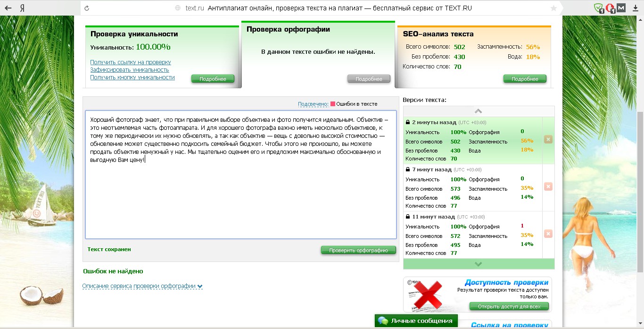Click the page vertical scrollbar
The image size is (644, 329).
pyautogui.click(x=640, y=191)
